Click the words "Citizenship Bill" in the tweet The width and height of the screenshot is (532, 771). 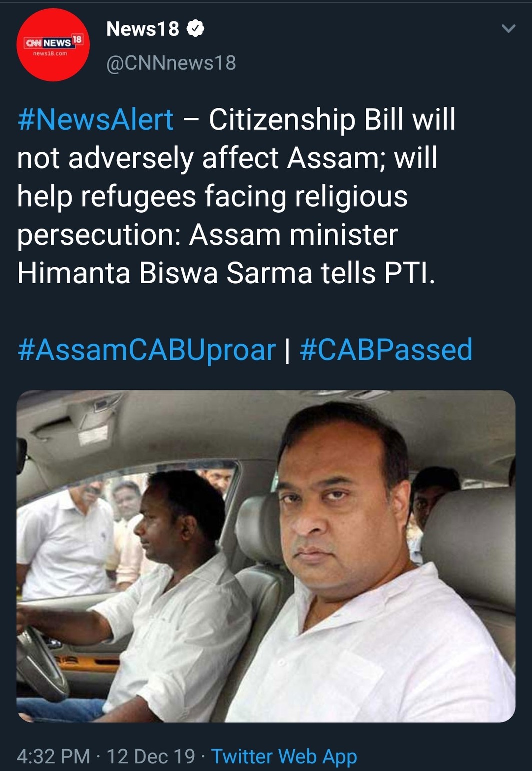pos(306,120)
